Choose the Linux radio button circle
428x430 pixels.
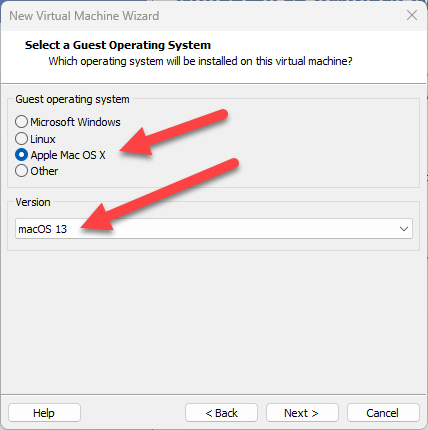(x=21, y=139)
